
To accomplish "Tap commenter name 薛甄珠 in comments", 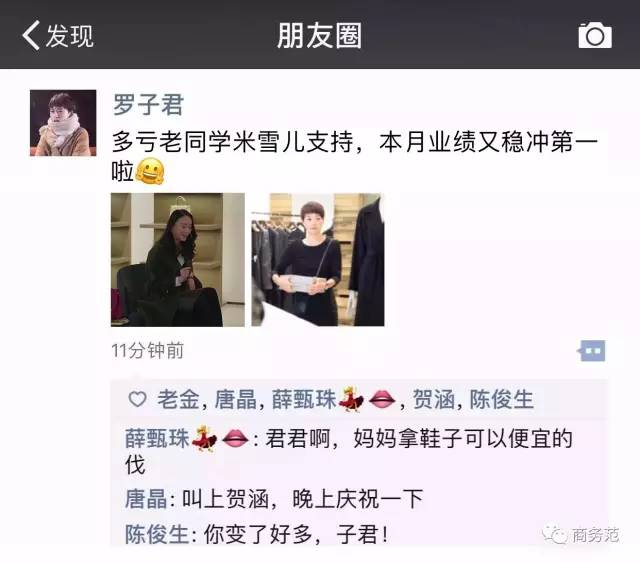I will click(x=157, y=438).
